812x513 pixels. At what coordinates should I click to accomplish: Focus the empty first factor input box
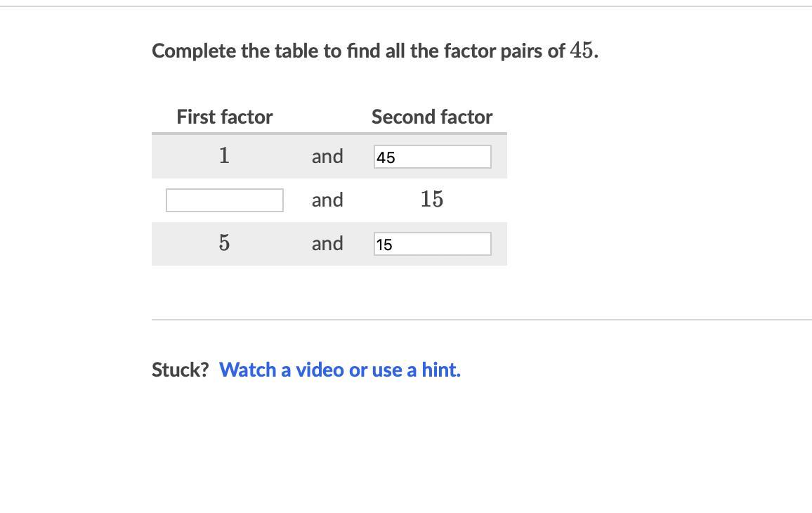pyautogui.click(x=224, y=200)
